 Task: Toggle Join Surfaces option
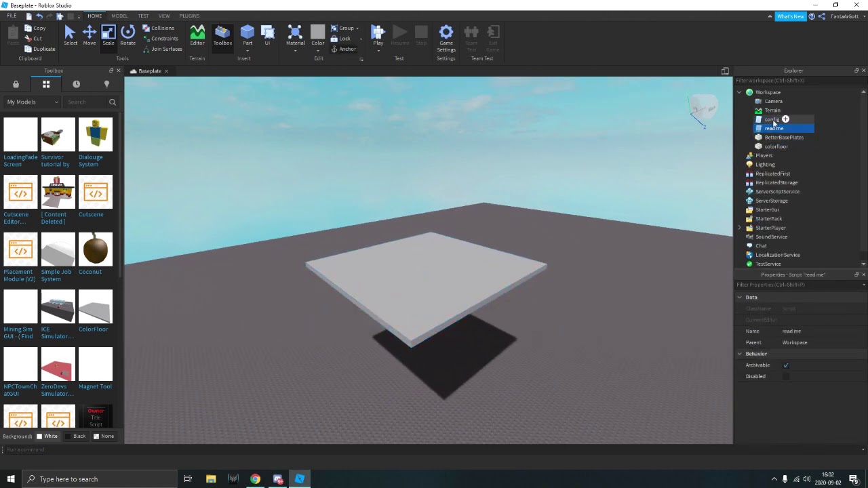pos(163,49)
